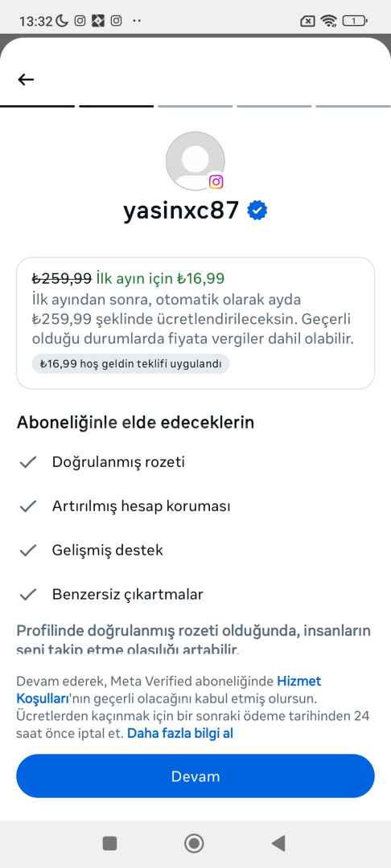Tap the Android recent apps square button
The image size is (391, 868).
pos(109,844)
